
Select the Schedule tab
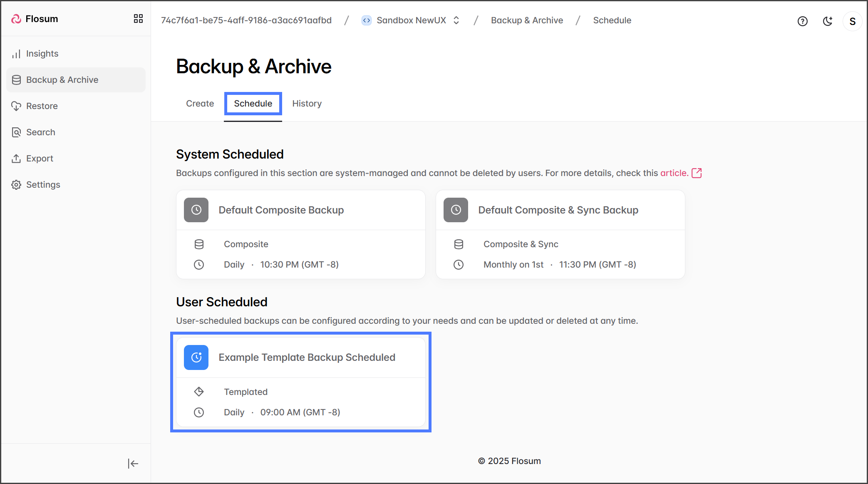[x=253, y=104]
